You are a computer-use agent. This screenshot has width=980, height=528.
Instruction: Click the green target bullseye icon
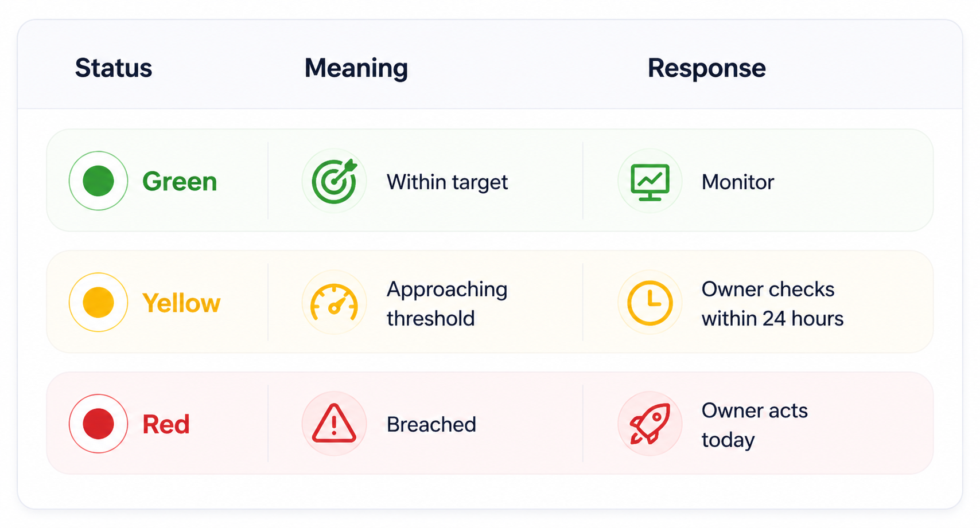point(335,181)
